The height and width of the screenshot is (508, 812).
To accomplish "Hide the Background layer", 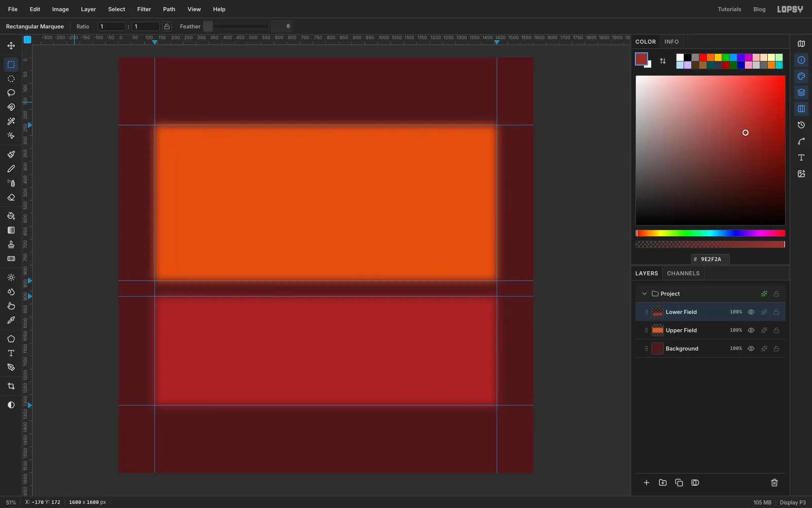I will pos(751,348).
